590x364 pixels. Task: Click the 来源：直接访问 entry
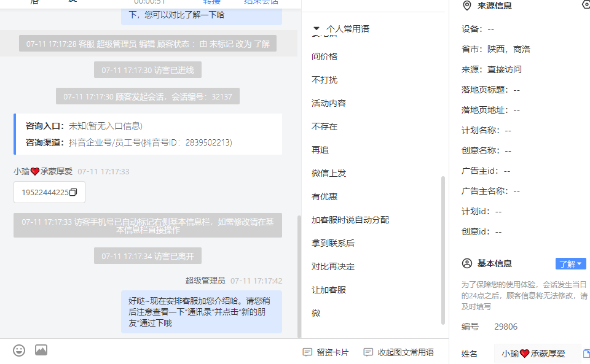tap(492, 69)
